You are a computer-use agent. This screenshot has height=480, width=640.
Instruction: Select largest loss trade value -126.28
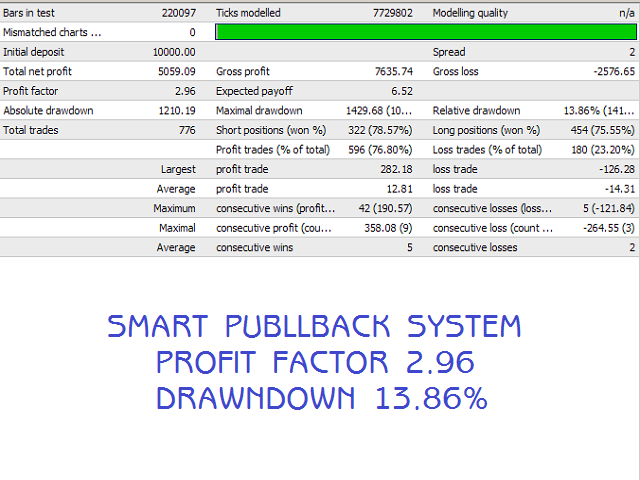(x=617, y=169)
